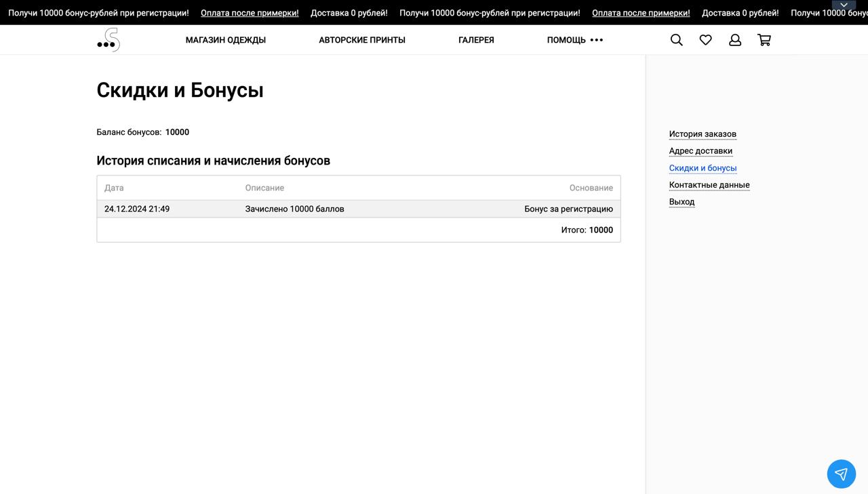Click first 'Оплата после примерки!' banner link
The height and width of the screenshot is (494, 868).
tap(250, 13)
